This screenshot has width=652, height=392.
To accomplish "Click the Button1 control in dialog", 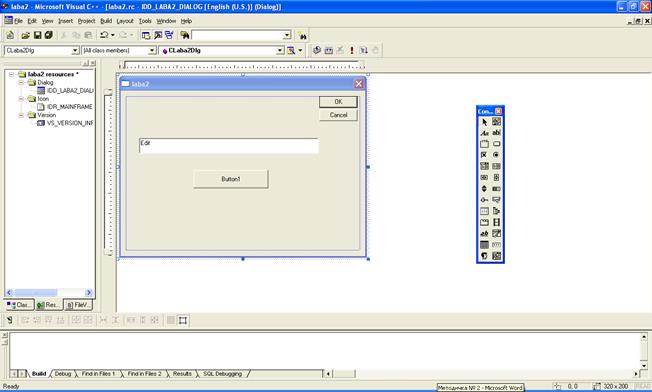I will coord(231,179).
